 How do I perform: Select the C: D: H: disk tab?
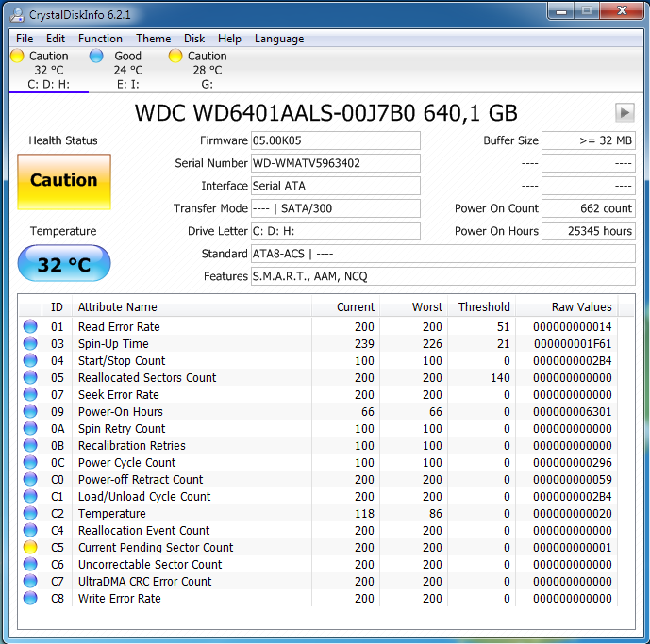(x=48, y=70)
